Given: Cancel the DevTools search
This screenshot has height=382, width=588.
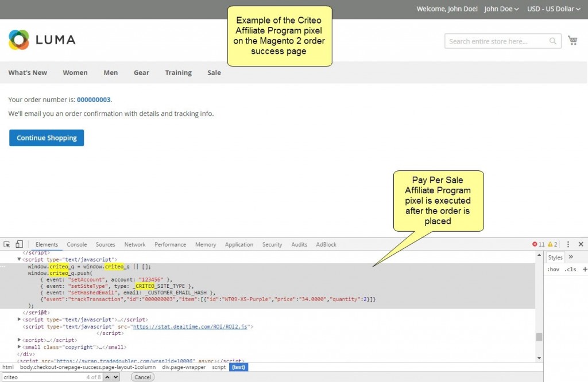Looking at the screenshot, I should [142, 377].
